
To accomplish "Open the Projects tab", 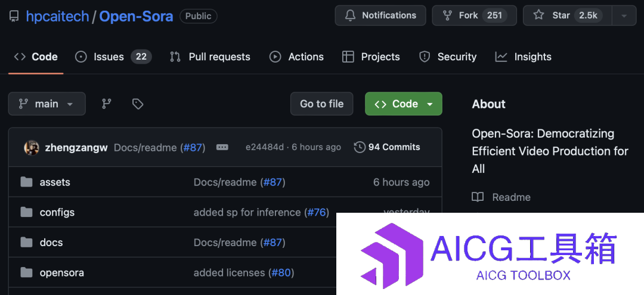I will point(371,57).
